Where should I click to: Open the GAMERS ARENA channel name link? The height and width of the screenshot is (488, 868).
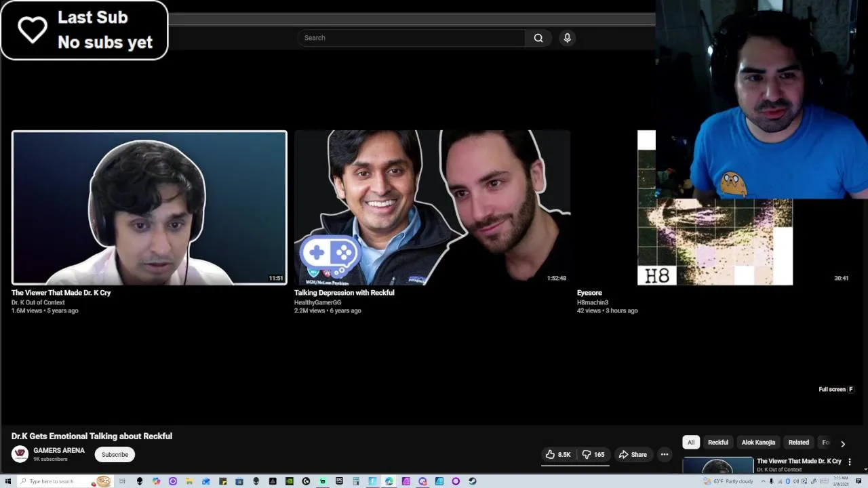pyautogui.click(x=59, y=451)
